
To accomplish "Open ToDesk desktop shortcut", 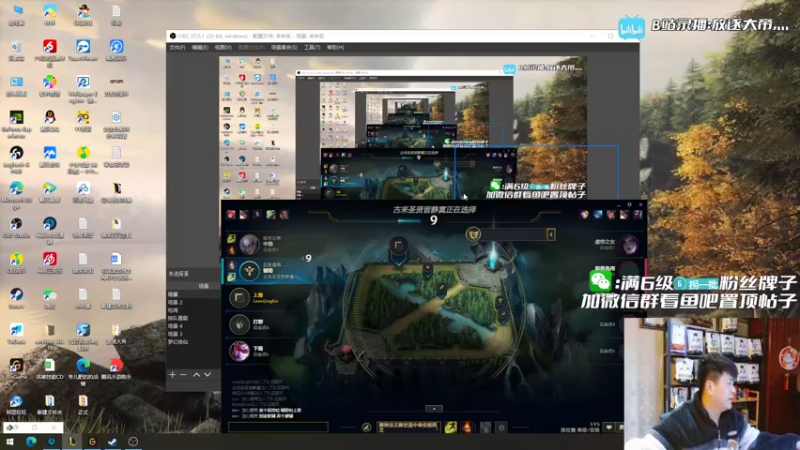I will coord(16,334).
